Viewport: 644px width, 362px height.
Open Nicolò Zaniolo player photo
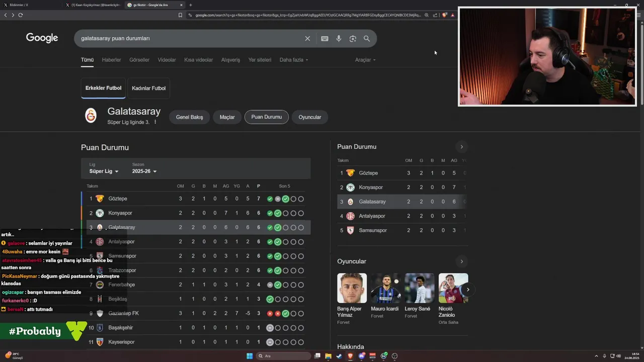[453, 288]
